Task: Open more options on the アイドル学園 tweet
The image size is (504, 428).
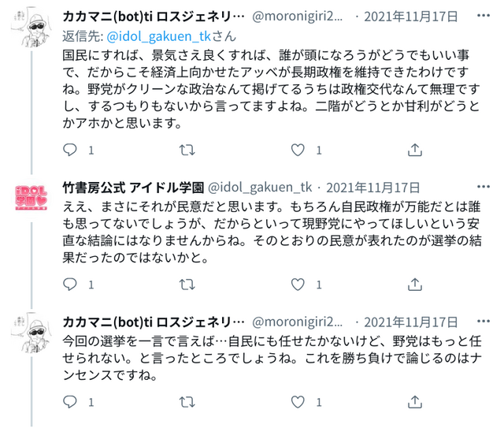Action: pyautogui.click(x=484, y=187)
